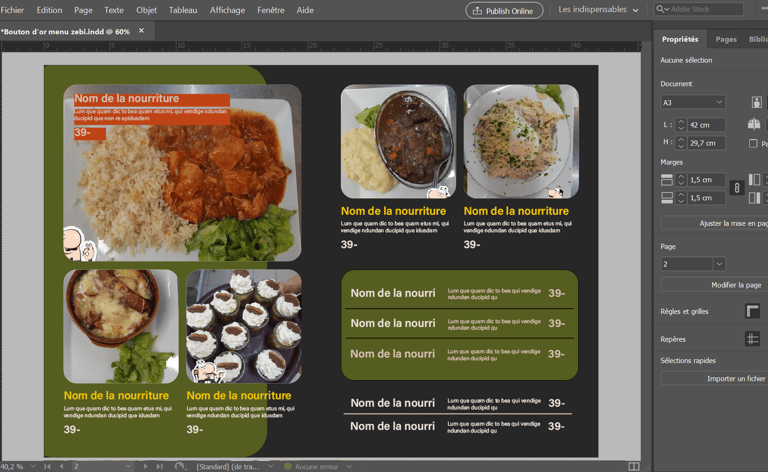
Task: Toggle the Règles et grilles ruler icon
Action: tap(752, 311)
